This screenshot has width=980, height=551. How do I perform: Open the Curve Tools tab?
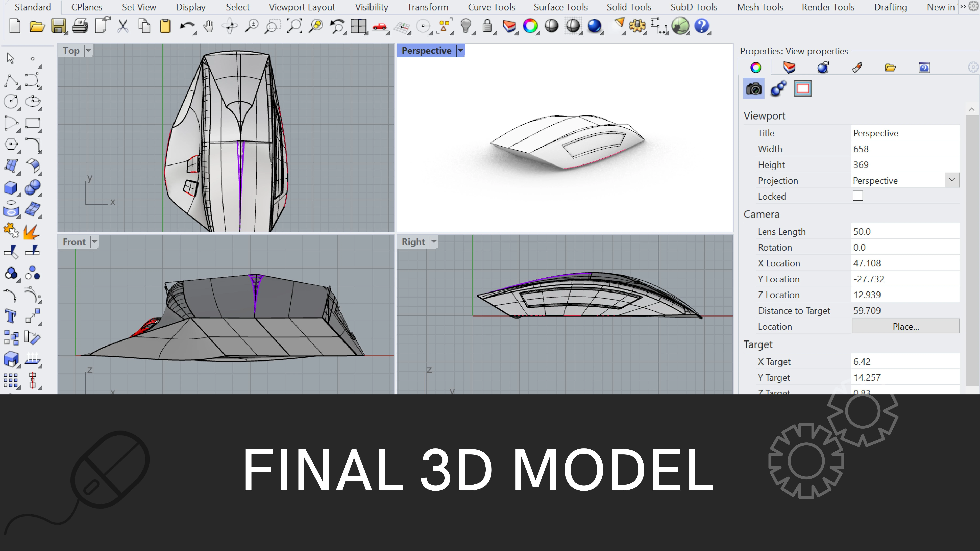click(491, 7)
